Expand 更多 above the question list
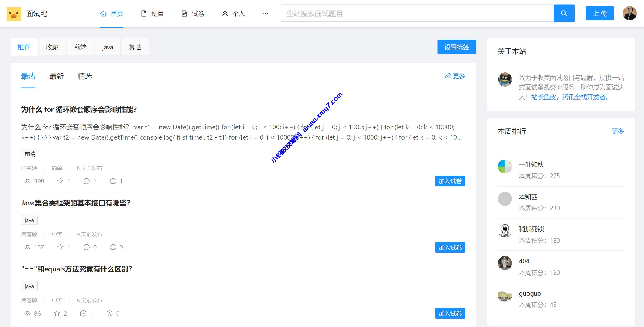Viewport: 644px width, 327px height. [455, 76]
